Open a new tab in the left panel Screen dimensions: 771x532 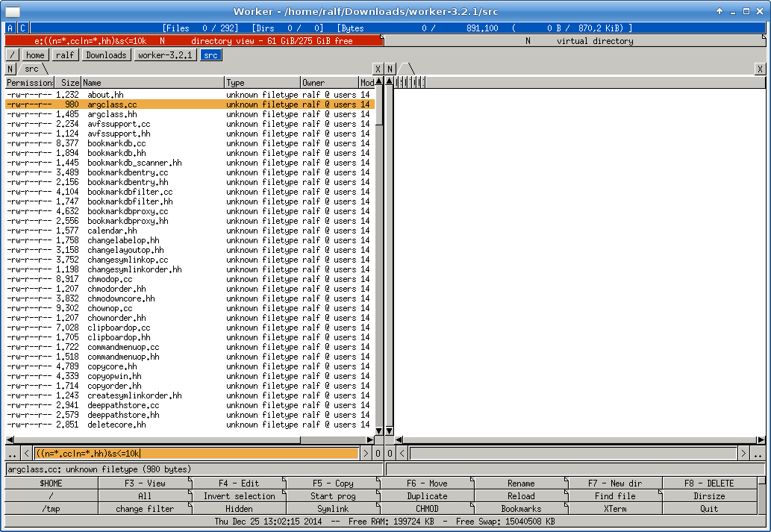[x=10, y=69]
